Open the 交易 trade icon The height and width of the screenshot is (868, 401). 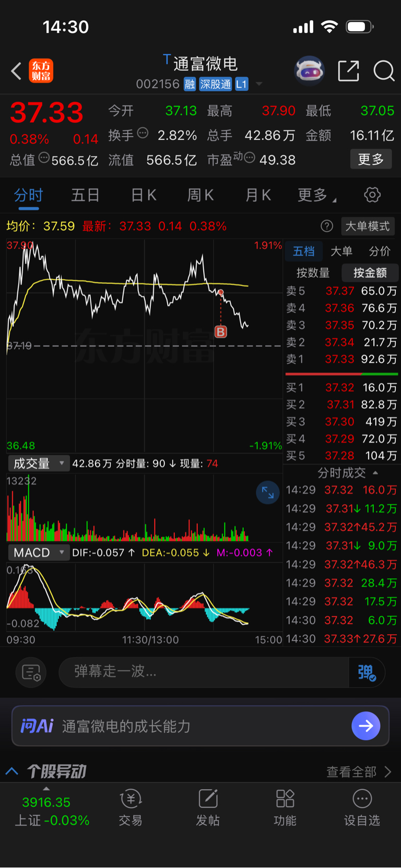131,808
